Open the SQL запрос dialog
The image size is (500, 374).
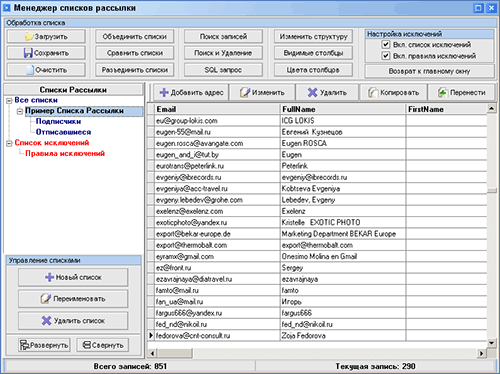(x=223, y=70)
